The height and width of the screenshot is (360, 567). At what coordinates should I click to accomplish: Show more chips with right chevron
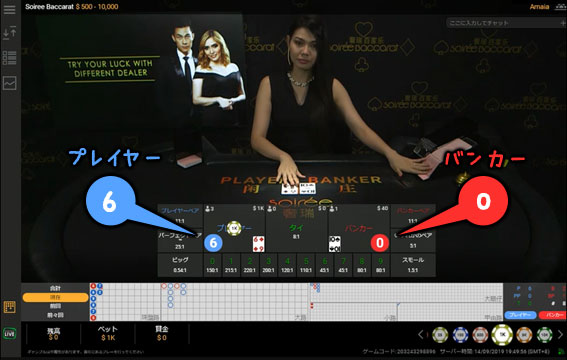pos(560,335)
